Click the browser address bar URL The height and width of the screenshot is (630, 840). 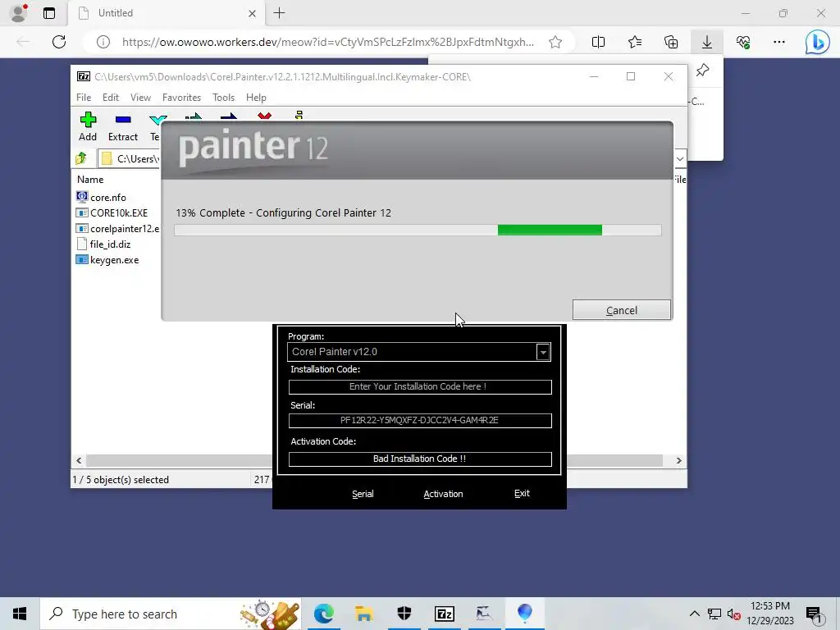[328, 42]
